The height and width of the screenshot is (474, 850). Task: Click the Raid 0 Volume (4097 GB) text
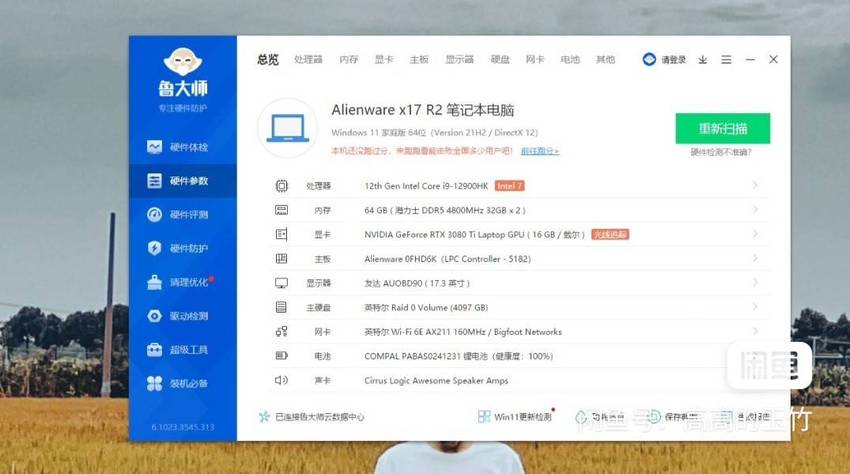[x=426, y=308]
